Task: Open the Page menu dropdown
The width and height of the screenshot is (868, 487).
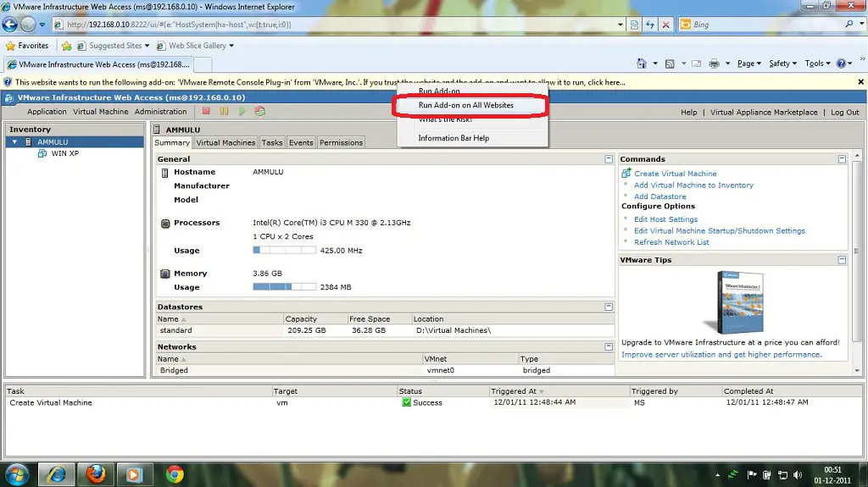Action: pyautogui.click(x=749, y=64)
